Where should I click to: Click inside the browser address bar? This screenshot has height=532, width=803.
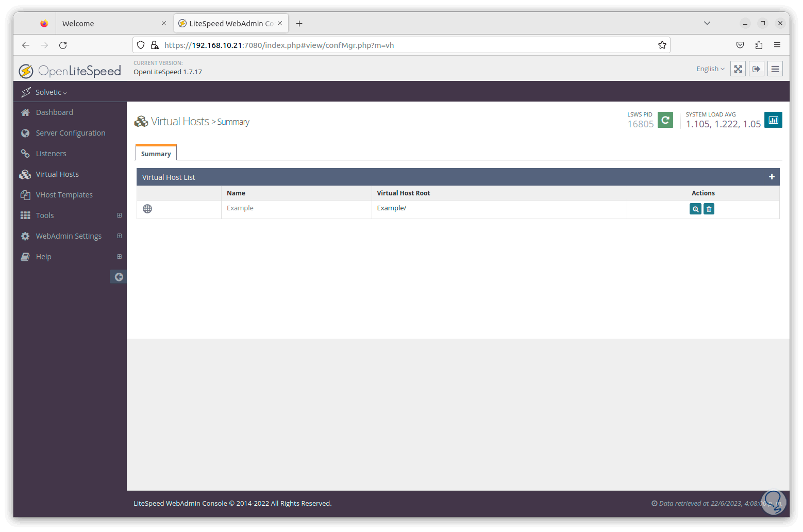click(x=361, y=45)
